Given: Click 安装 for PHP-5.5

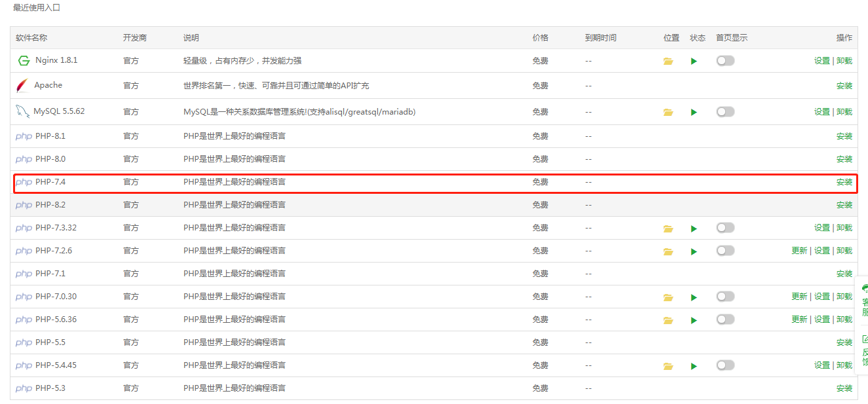Looking at the screenshot, I should 844,342.
